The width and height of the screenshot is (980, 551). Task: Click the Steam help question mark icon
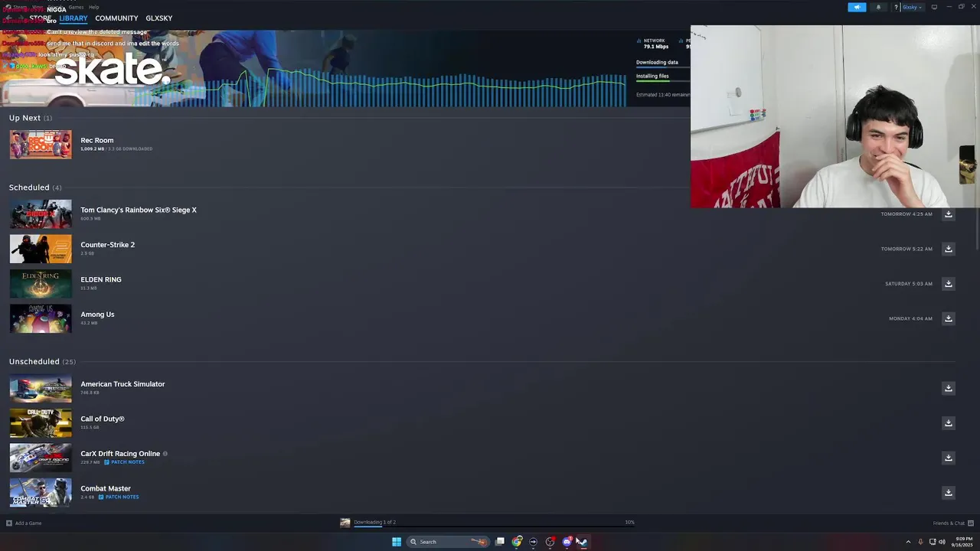[x=896, y=7]
